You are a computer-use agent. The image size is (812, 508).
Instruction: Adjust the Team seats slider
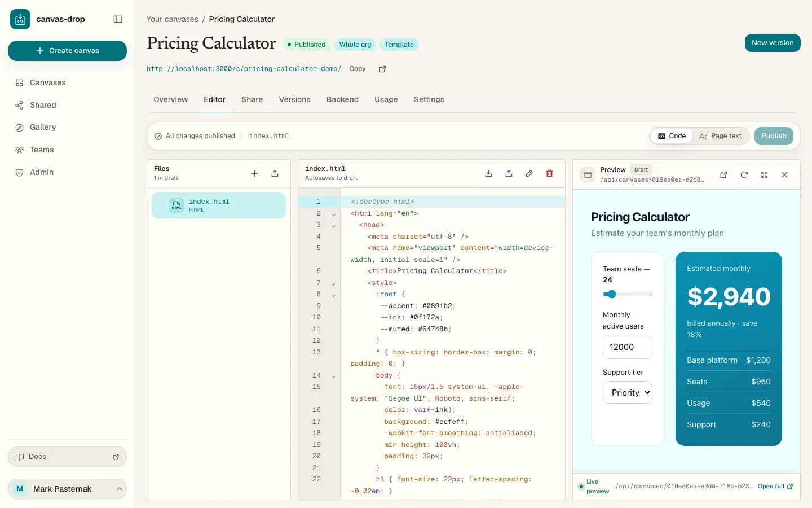point(627,294)
